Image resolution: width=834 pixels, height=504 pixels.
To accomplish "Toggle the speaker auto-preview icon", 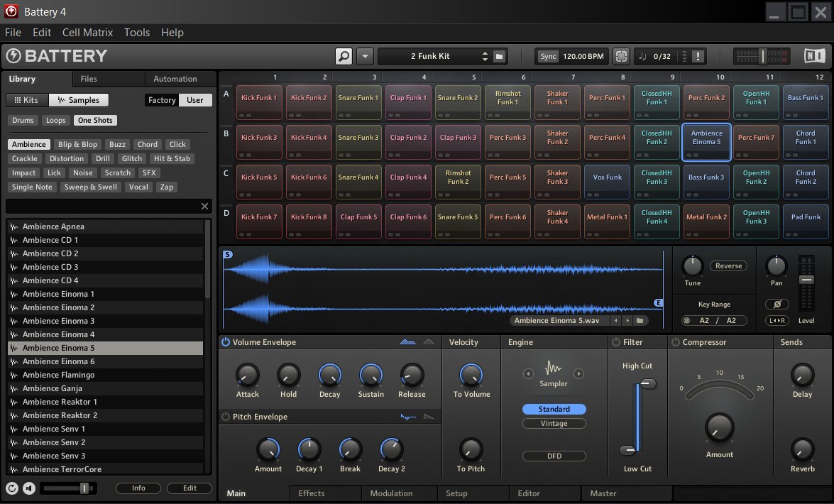I will 29,488.
